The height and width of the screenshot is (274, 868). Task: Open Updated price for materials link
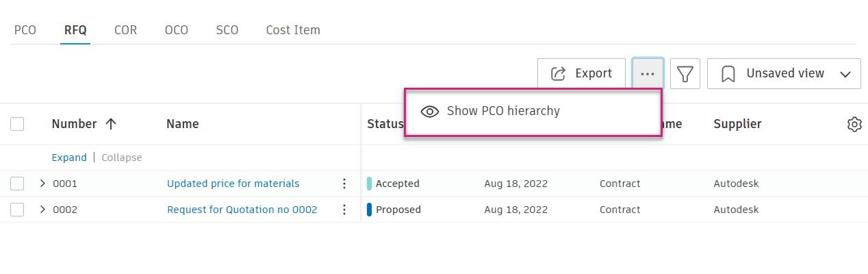[233, 184]
